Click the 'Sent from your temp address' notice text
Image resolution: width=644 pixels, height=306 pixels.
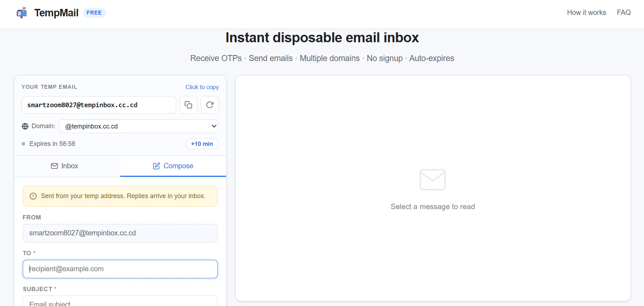[x=123, y=196]
